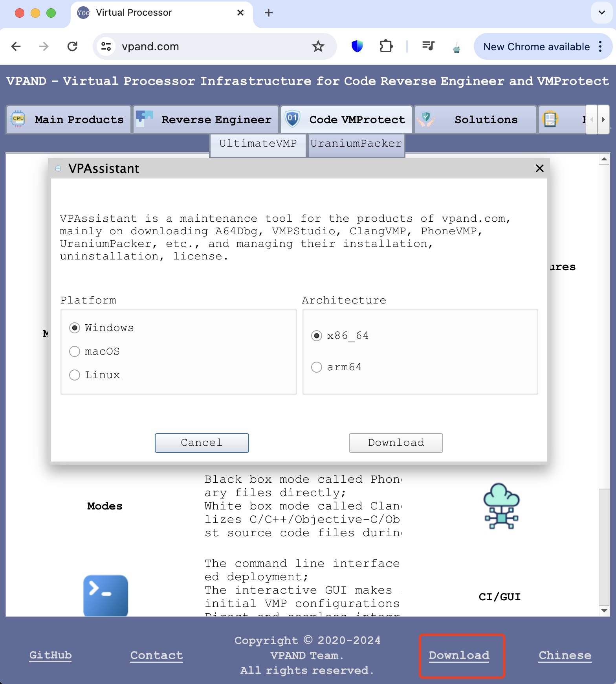Open the GitHub footer link
Screen dimensions: 616x684
[50, 655]
